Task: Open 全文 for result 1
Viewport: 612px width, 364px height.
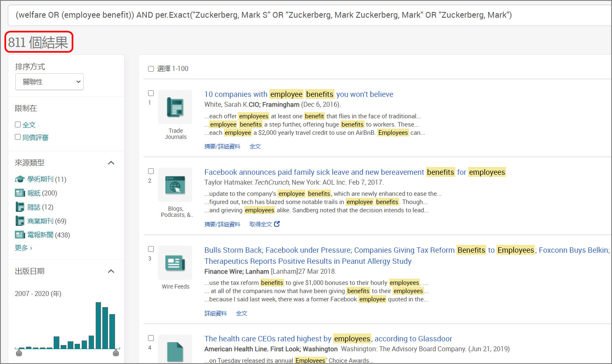Action: pyautogui.click(x=255, y=146)
